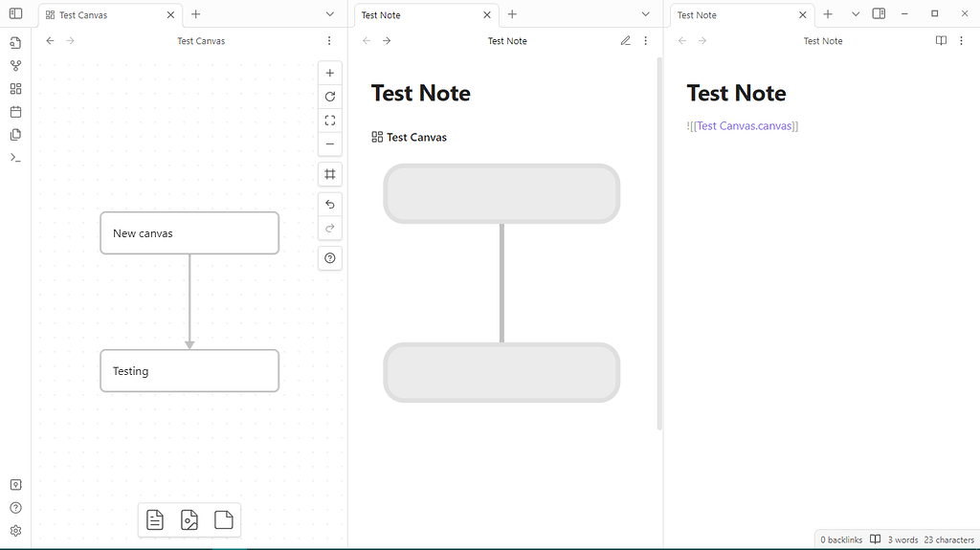Screen dimensions: 980x550
Task: Open the command palette ribbon icon
Action: click(x=15, y=158)
